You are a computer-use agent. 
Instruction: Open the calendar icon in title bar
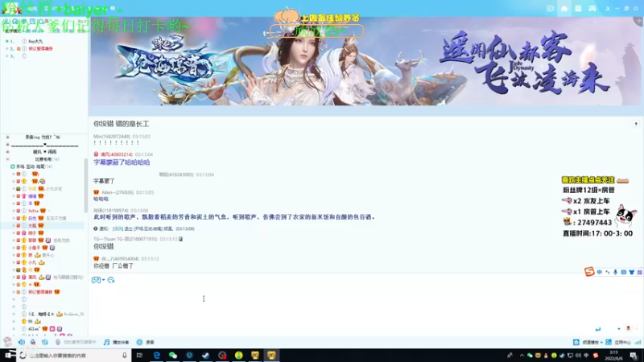578,9
